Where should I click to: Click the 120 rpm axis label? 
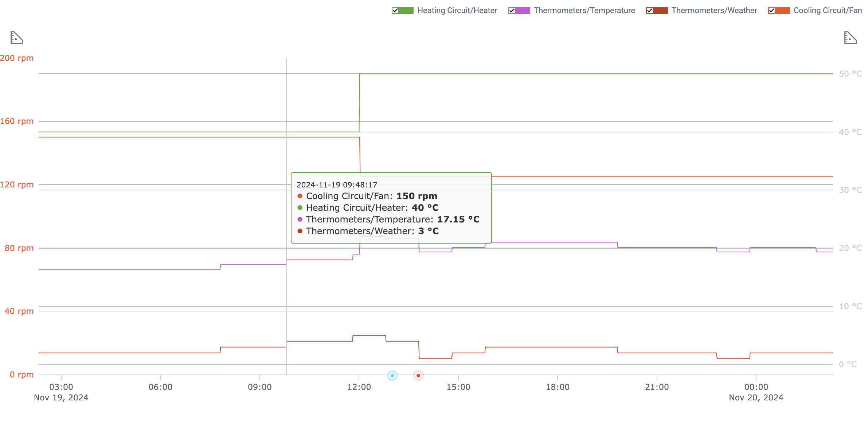coord(17,185)
